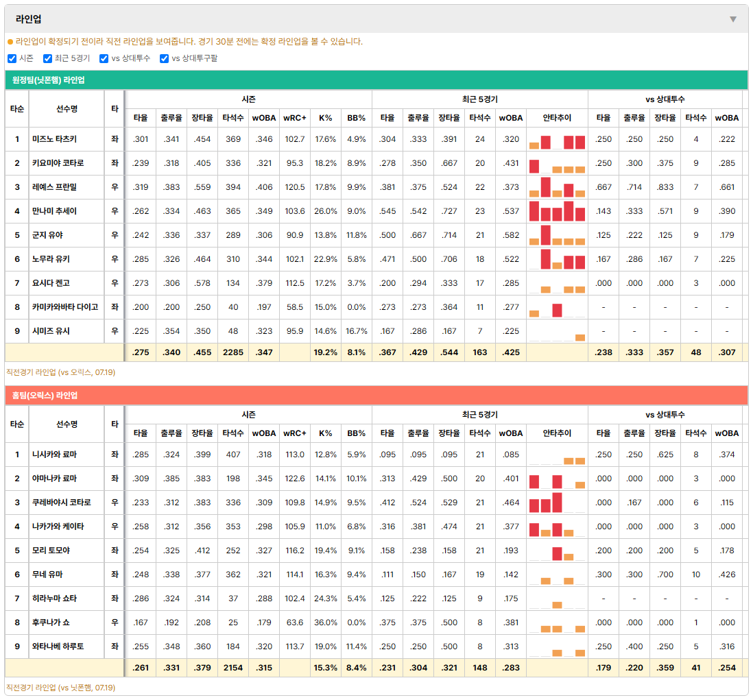Sort away lineup by wRC+ column
Viewport: 753px width, 700px height.
(x=294, y=118)
